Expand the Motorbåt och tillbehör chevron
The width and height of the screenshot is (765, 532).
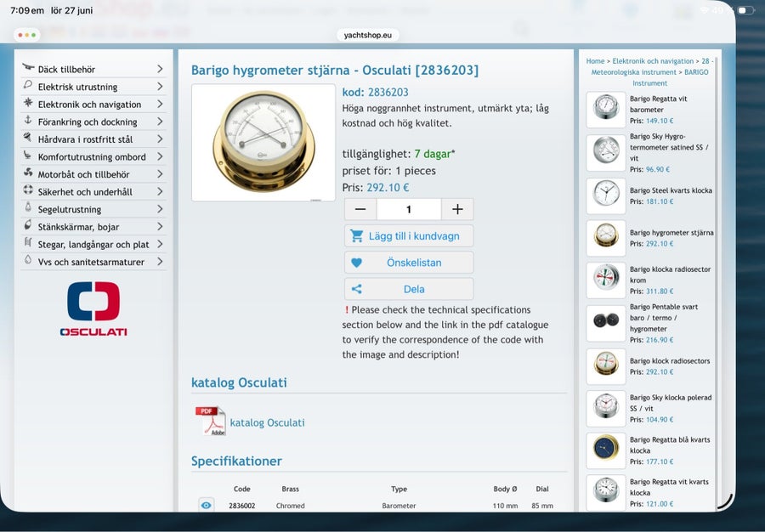coord(160,174)
